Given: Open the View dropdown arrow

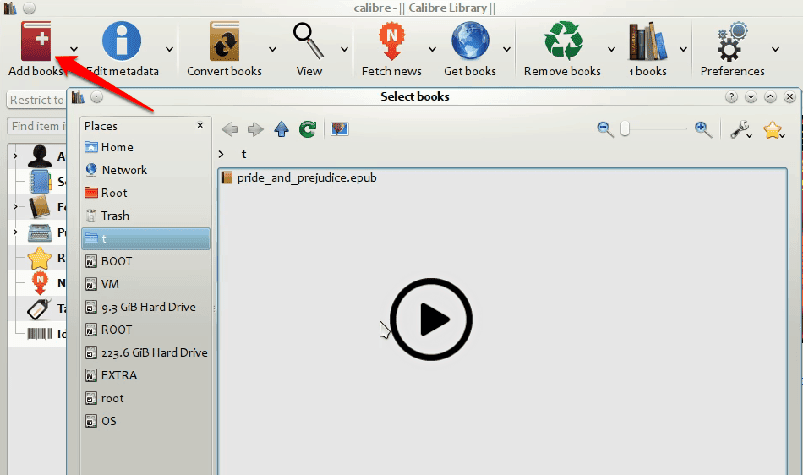Looking at the screenshot, I should point(345,49).
